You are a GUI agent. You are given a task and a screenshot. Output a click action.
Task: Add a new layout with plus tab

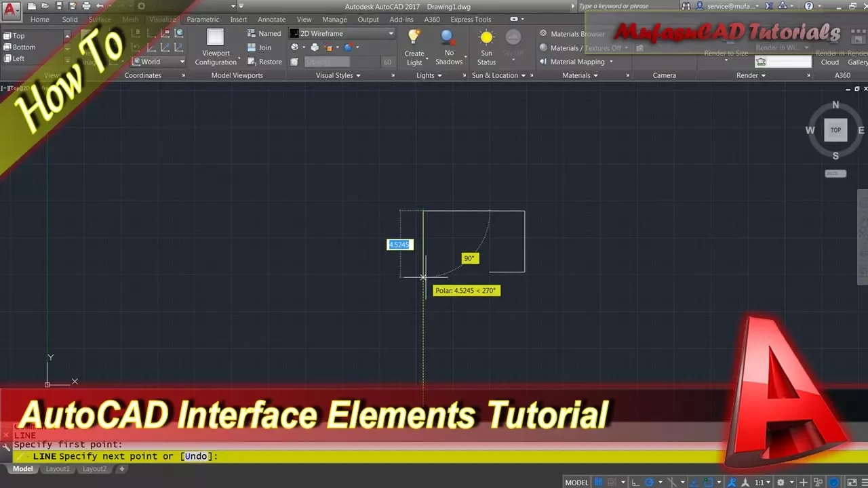point(122,469)
